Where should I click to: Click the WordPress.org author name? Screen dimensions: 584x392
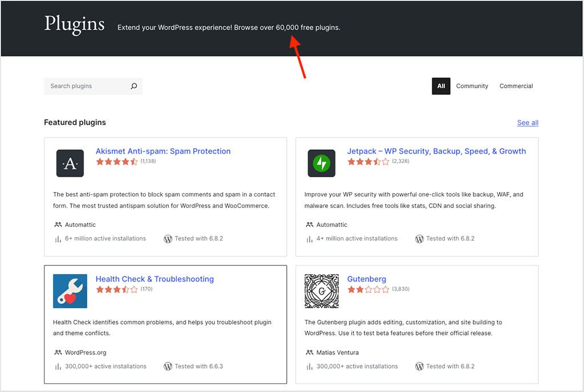[x=86, y=353]
